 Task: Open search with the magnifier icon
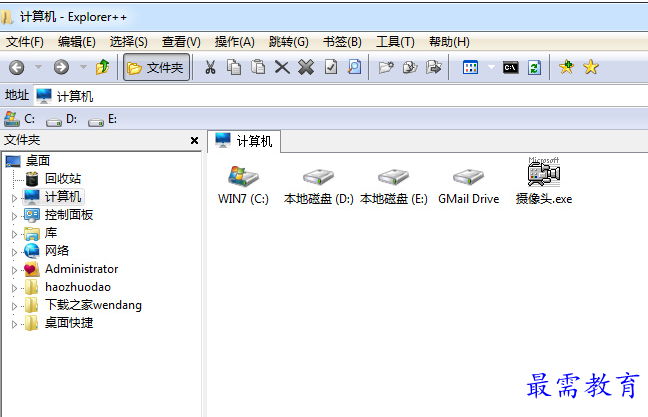click(x=355, y=67)
